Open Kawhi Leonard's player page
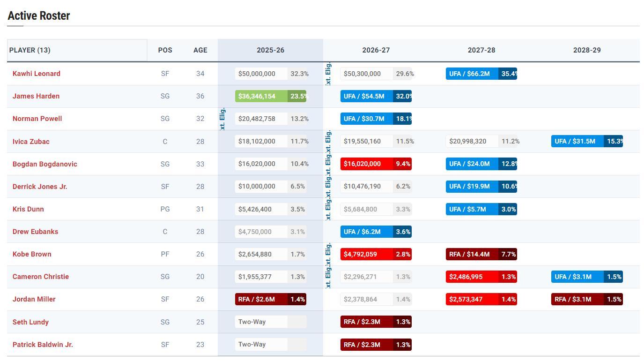The image size is (644, 362). (x=36, y=74)
